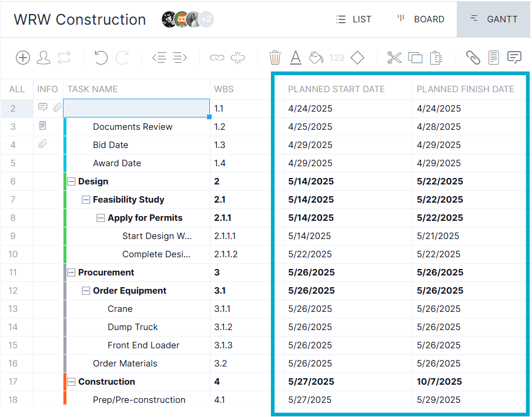Viewport: 532px width, 417px height.
Task: Open comments with the speech bubble icon
Action: click(514, 58)
